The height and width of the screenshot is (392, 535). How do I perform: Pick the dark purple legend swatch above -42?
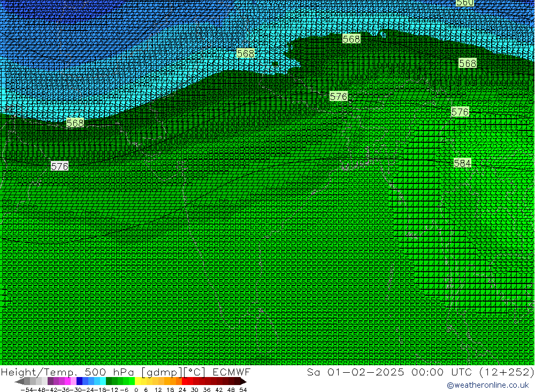pos(50,381)
